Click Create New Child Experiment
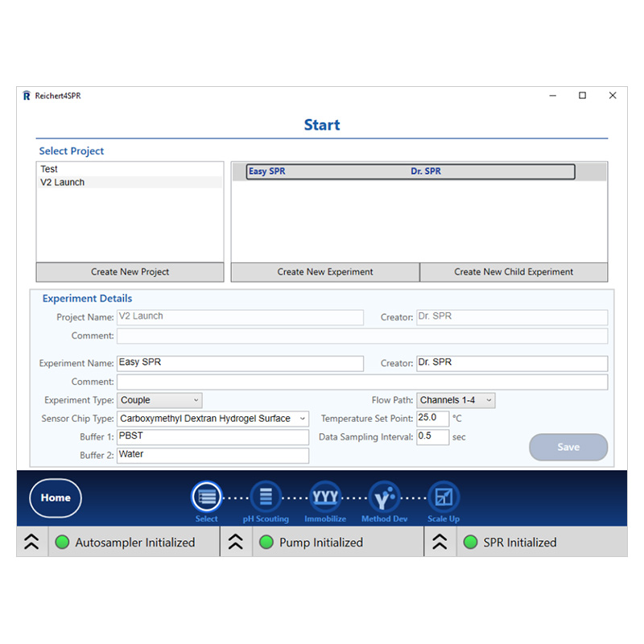 [513, 272]
